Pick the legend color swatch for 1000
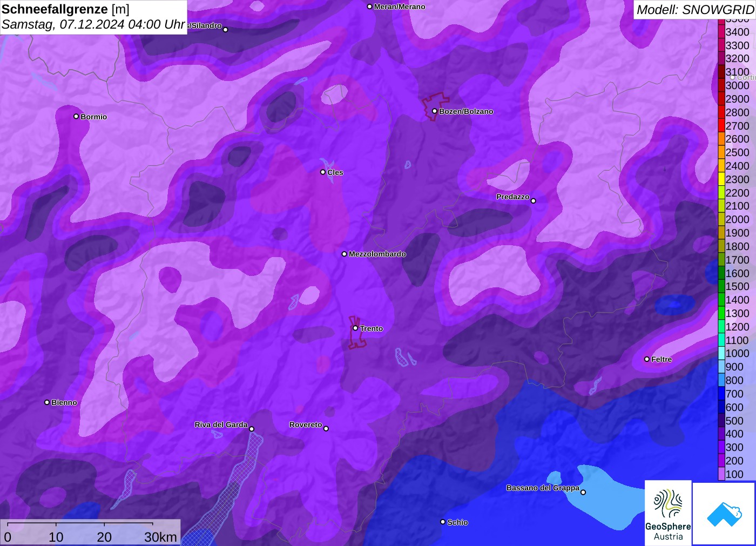 (721, 353)
